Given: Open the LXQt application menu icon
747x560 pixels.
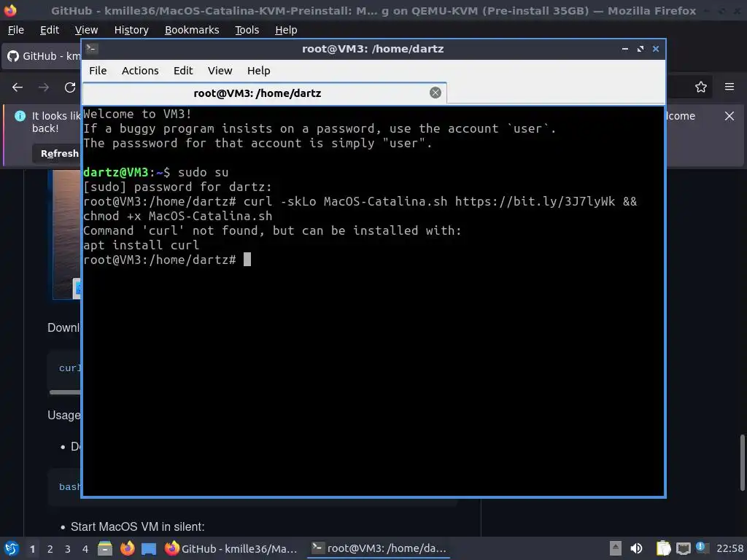Looking at the screenshot, I should click(11, 548).
